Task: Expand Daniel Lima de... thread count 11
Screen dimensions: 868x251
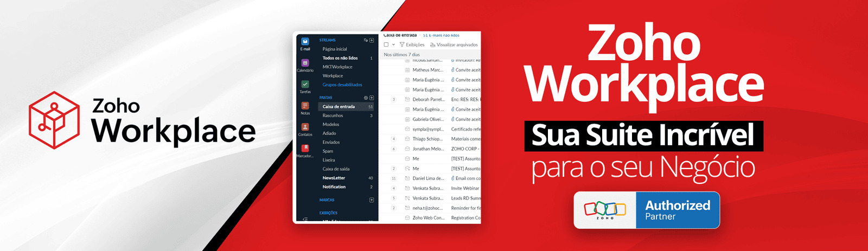Action: [x=394, y=178]
